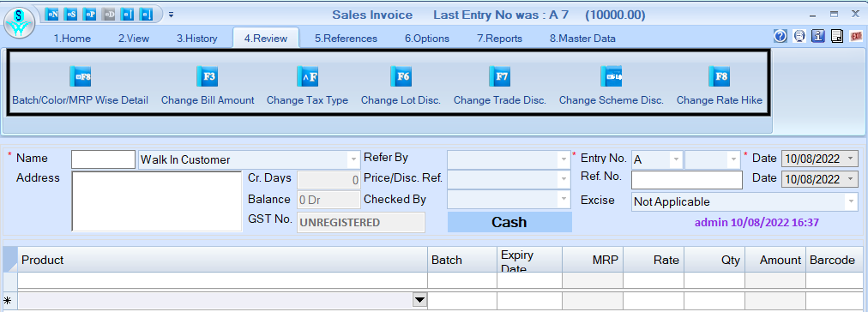868x312 pixels.
Task: Click the Balance '0 Dr' field
Action: click(x=329, y=200)
